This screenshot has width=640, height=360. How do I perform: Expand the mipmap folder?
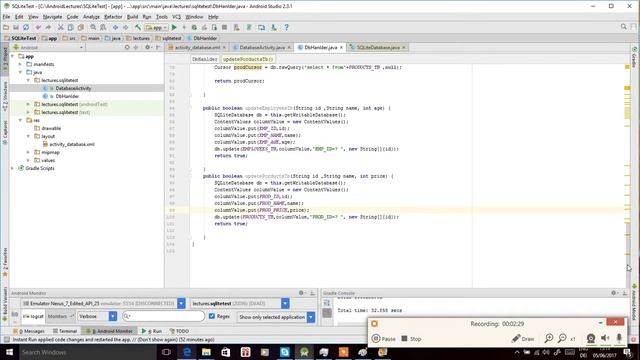coord(29,152)
